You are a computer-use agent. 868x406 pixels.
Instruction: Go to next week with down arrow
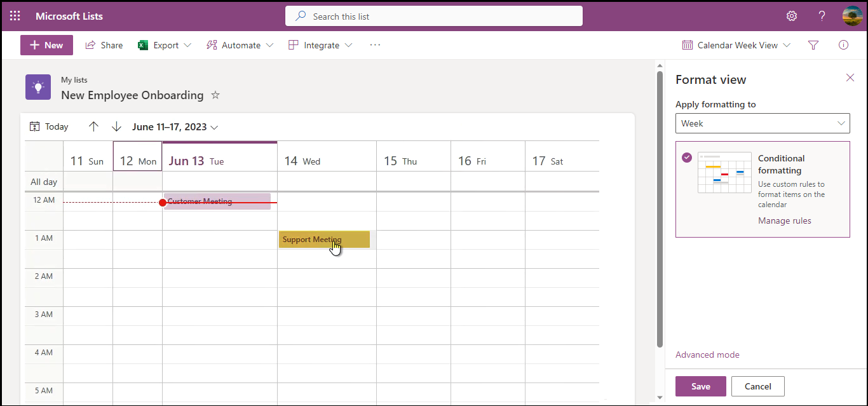pyautogui.click(x=116, y=126)
